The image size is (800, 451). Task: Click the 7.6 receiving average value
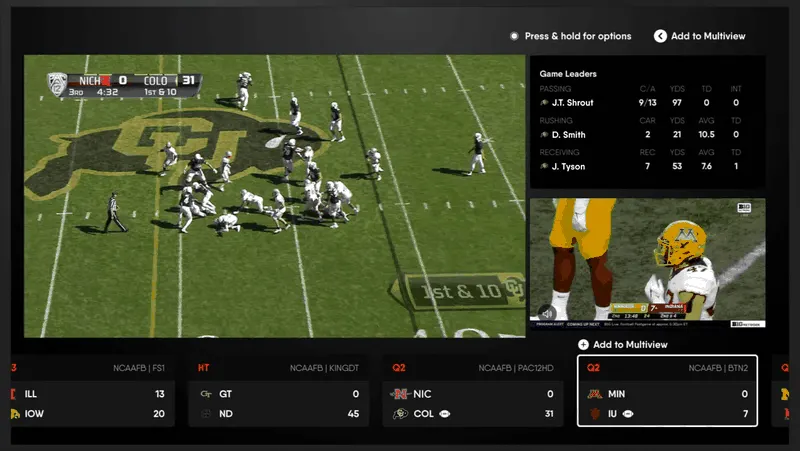pos(706,166)
